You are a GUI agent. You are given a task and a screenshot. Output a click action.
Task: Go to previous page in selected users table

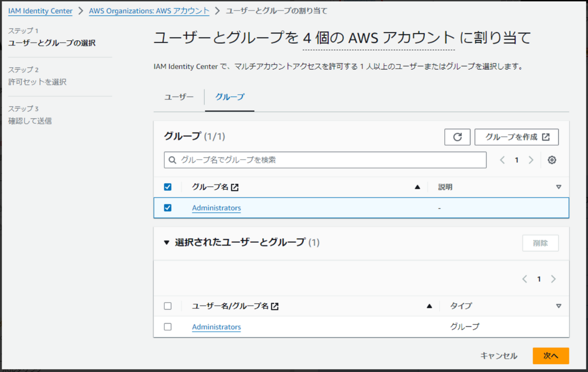(525, 279)
